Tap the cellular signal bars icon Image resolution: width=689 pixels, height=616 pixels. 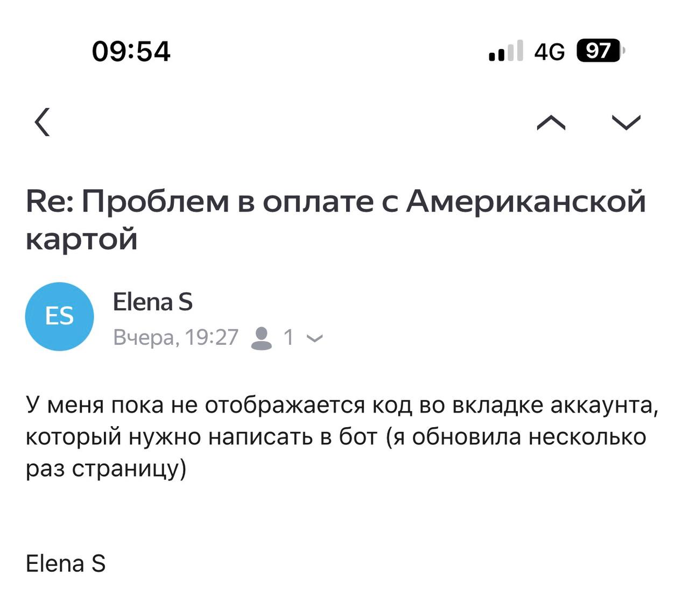pyautogui.click(x=505, y=51)
